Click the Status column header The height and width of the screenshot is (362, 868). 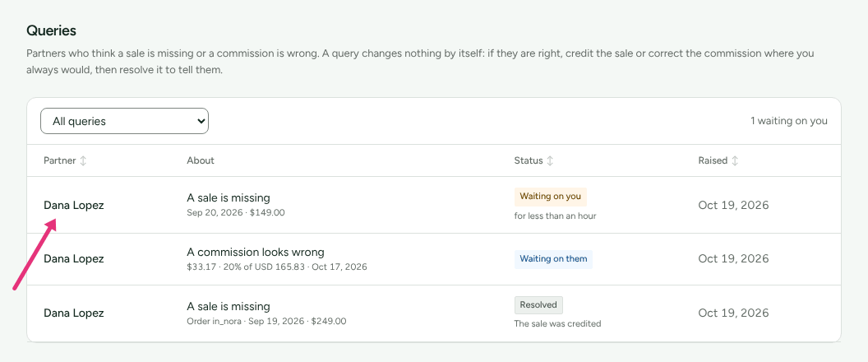528,160
